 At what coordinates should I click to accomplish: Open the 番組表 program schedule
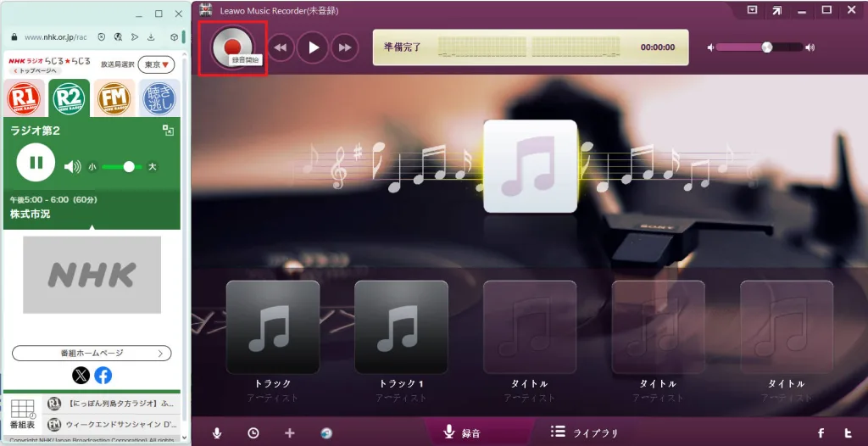click(23, 415)
